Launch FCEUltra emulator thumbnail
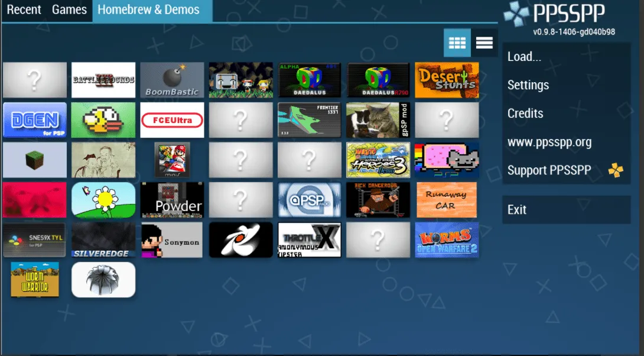 pos(172,120)
